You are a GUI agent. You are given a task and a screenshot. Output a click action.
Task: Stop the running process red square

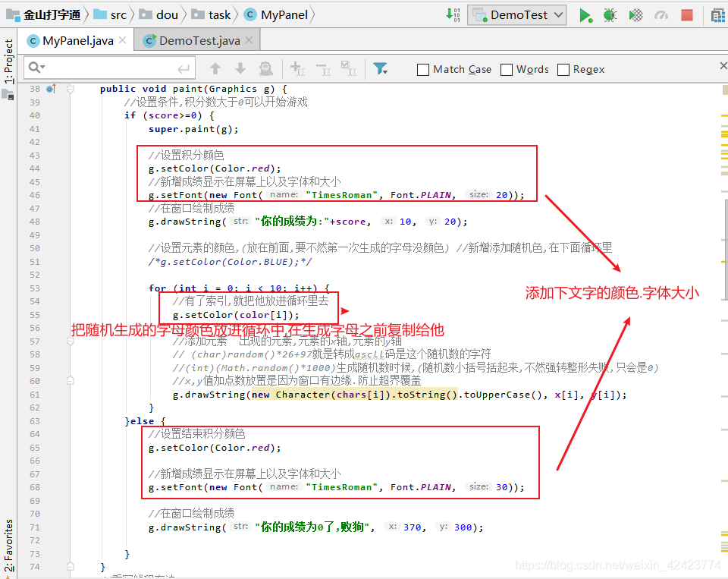pos(687,15)
